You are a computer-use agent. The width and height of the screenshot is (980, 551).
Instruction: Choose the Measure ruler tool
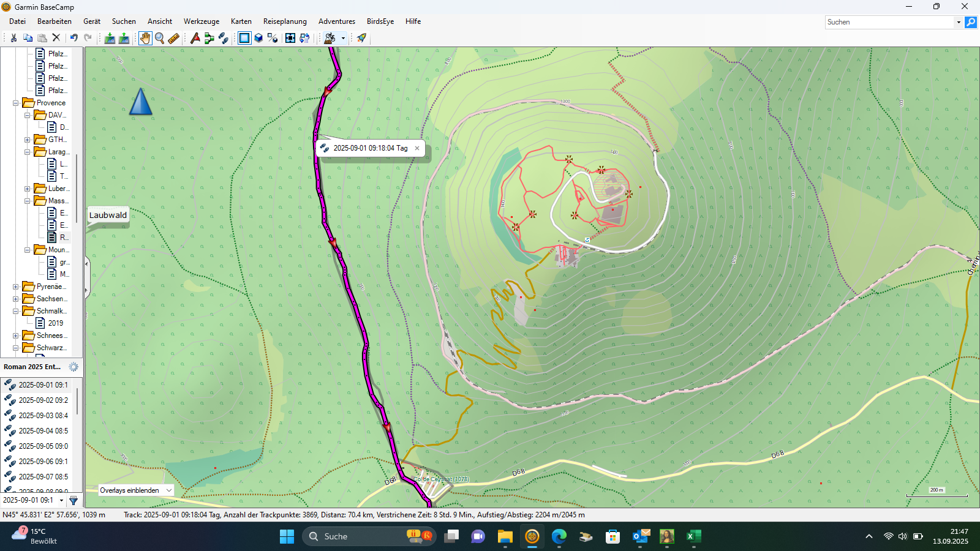tap(174, 38)
